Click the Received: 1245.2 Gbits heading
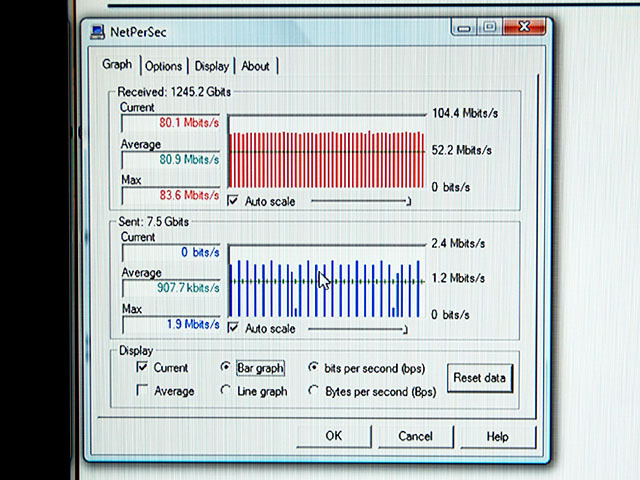The image size is (640, 480). point(174,92)
